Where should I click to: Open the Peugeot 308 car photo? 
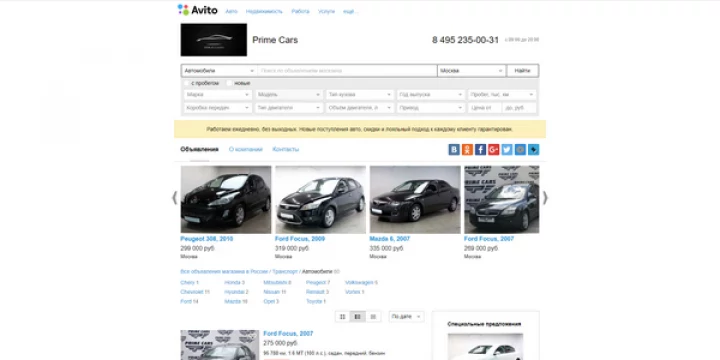coord(226,200)
